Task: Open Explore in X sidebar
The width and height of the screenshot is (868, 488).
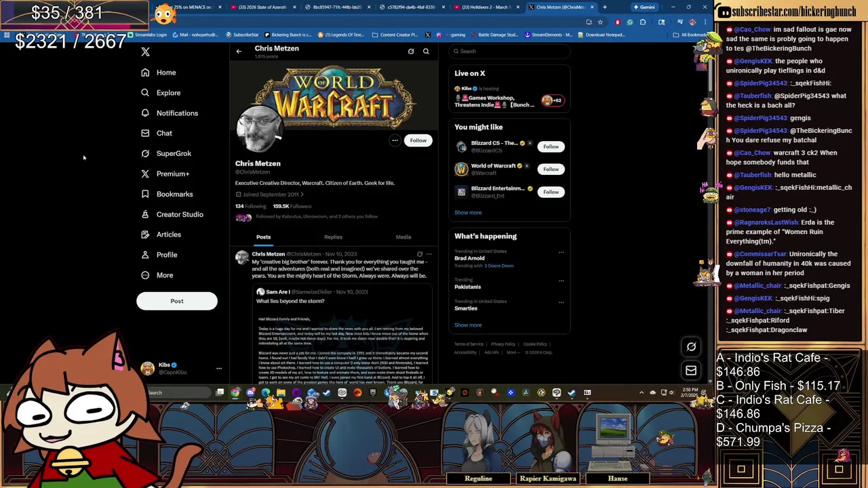Action: point(161,93)
